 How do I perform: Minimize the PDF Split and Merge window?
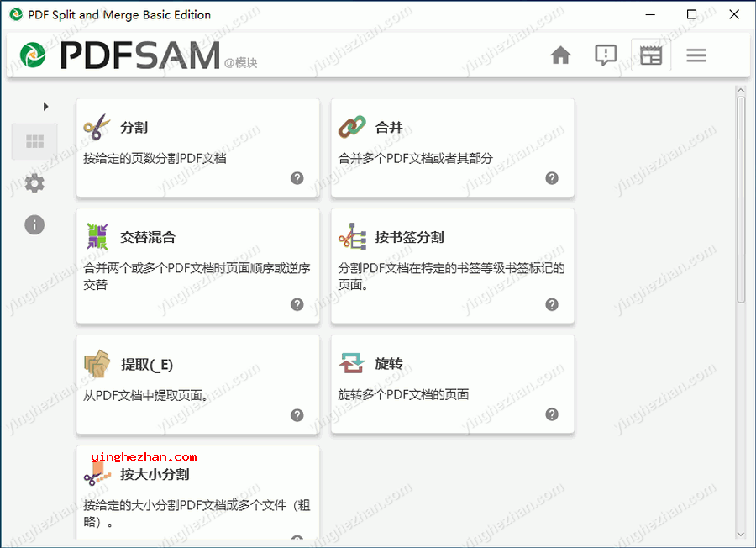pyautogui.click(x=650, y=14)
